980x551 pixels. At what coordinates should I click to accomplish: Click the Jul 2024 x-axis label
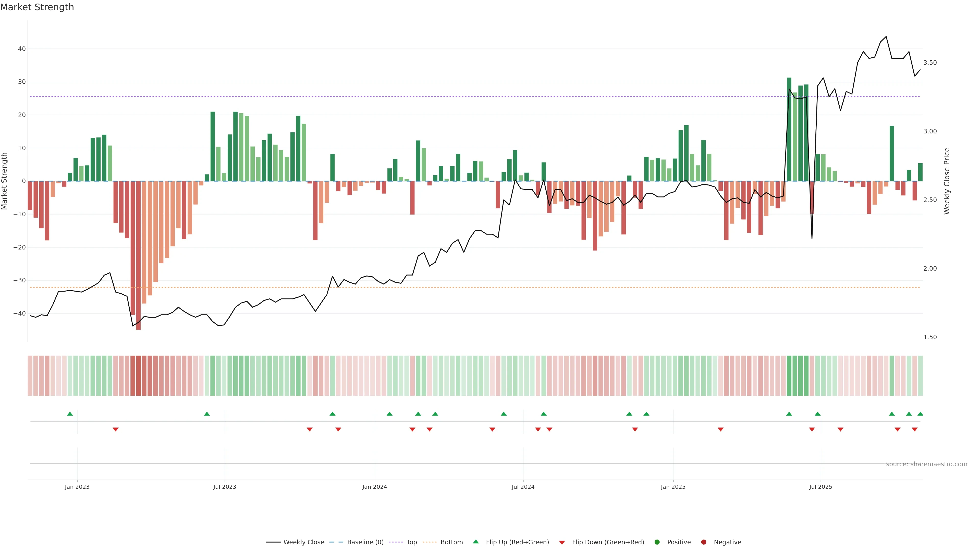click(523, 487)
